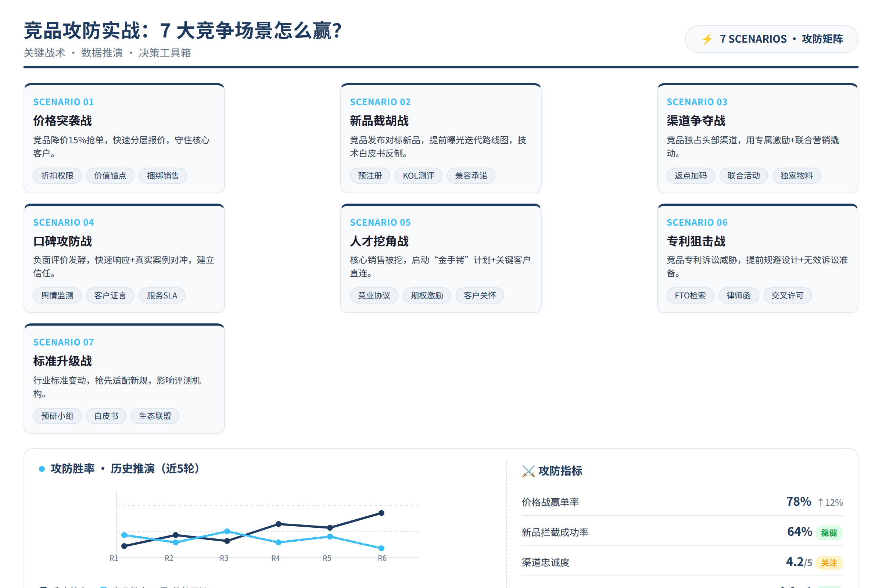Click the 客户证言 tag

coord(110,295)
